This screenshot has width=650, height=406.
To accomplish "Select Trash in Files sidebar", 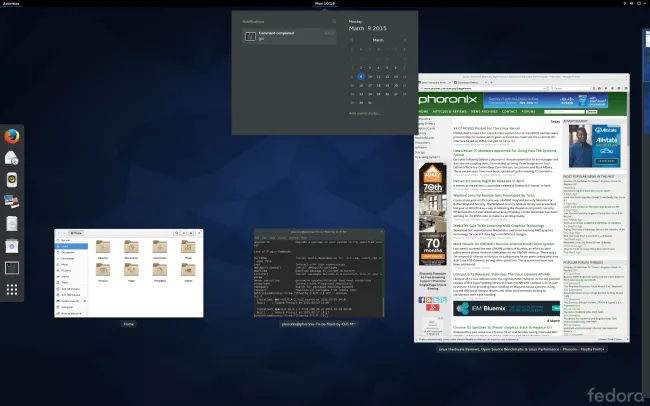I will tap(71, 282).
